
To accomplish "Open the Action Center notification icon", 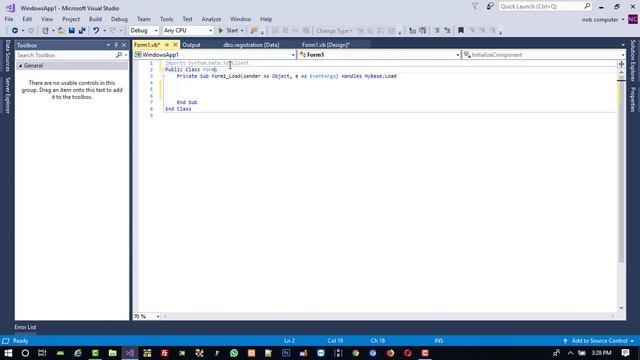I will click(x=625, y=353).
